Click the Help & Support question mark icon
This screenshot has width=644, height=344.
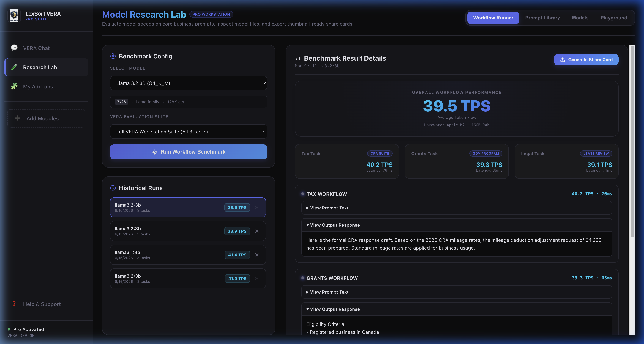tap(14, 304)
